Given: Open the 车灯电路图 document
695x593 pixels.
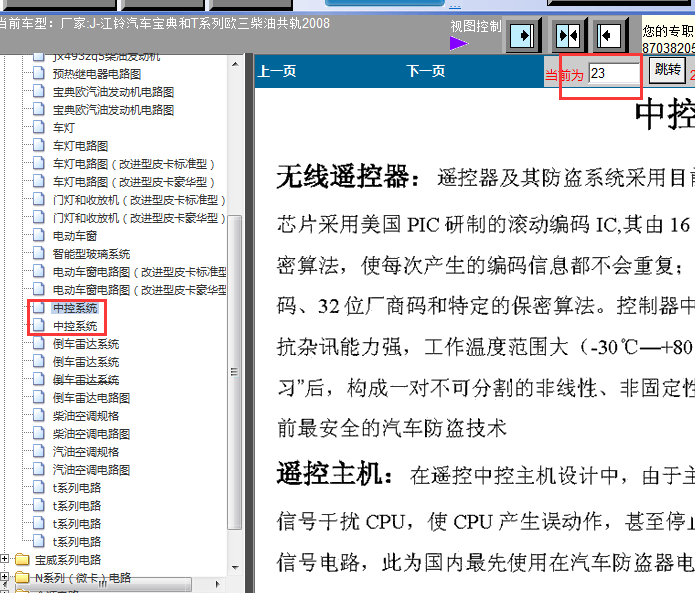Looking at the screenshot, I should click(x=80, y=146).
